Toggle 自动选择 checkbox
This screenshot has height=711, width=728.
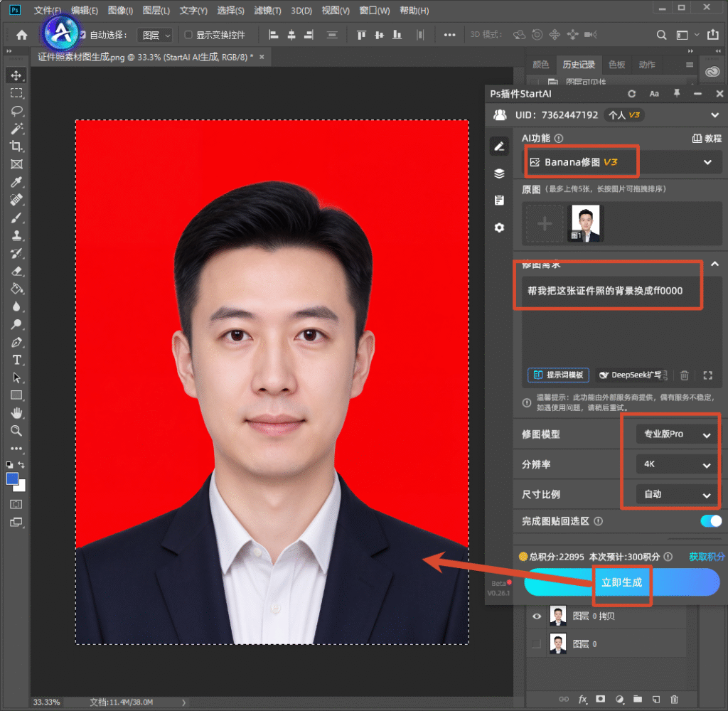coord(82,35)
